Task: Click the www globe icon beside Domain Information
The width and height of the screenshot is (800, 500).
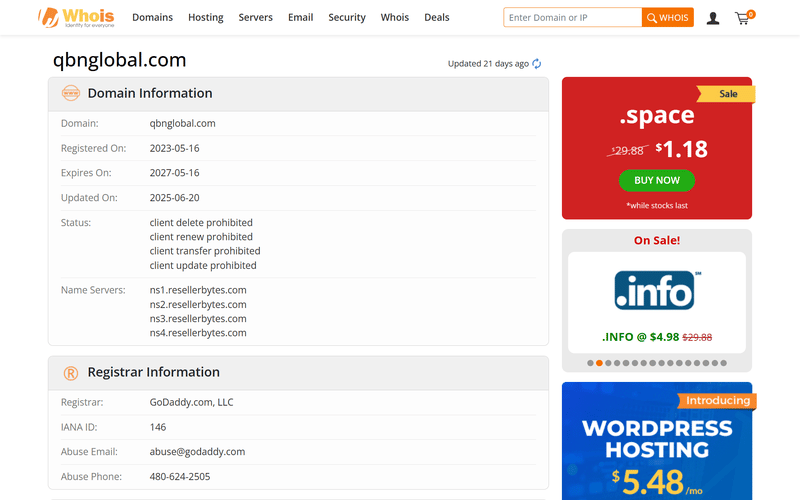Action: 71,93
